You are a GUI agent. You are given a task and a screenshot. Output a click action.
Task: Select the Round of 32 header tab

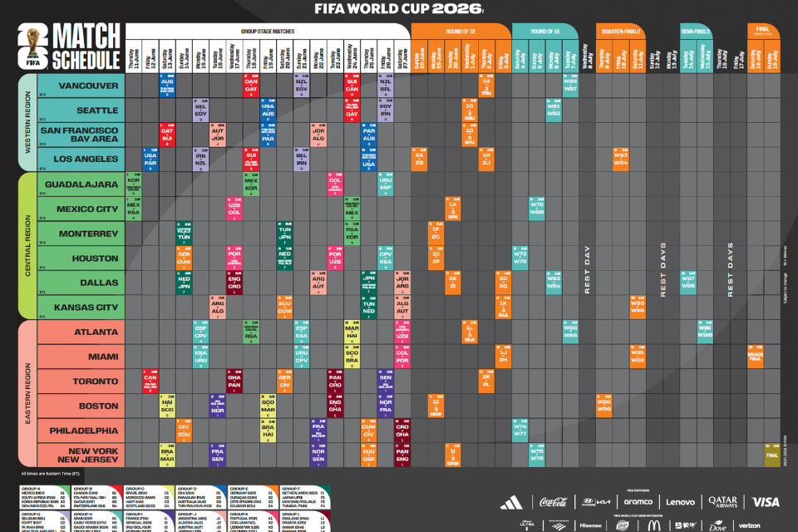click(x=461, y=32)
